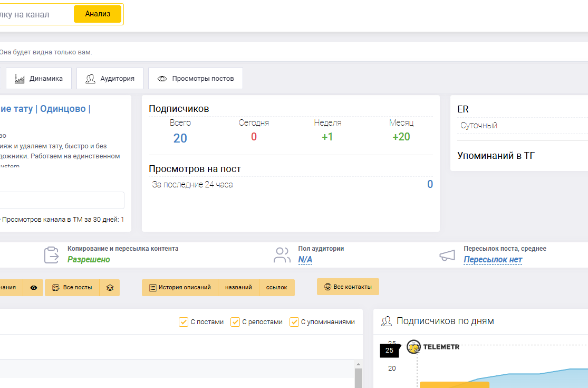This screenshot has height=388, width=588.
Task: Open the Аудитория tab
Action: pyautogui.click(x=110, y=79)
